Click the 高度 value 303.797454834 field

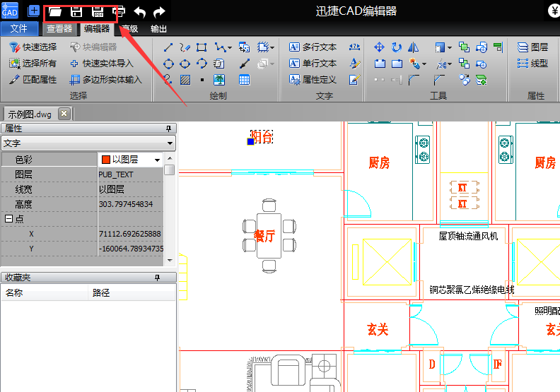(130, 204)
